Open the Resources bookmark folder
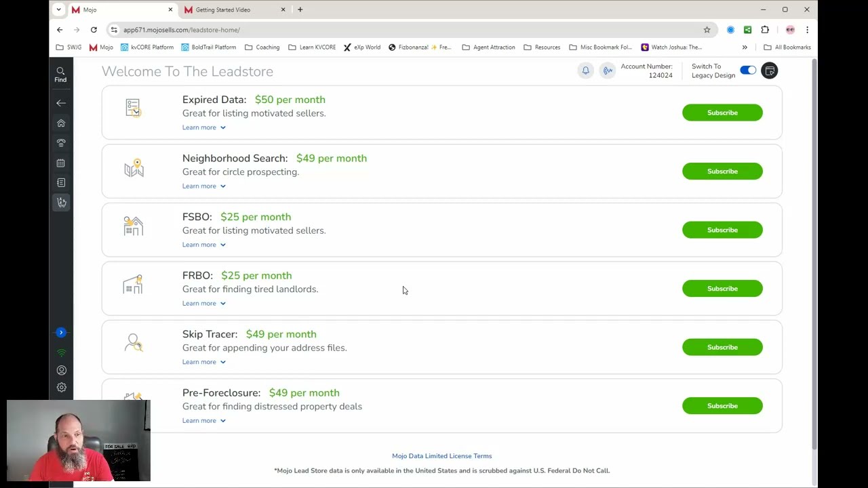 point(542,47)
